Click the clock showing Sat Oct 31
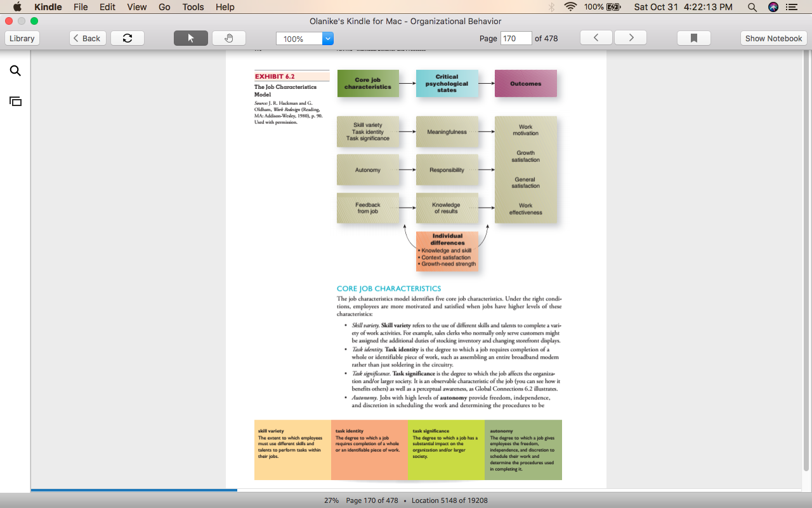This screenshot has height=508, width=812. point(683,7)
